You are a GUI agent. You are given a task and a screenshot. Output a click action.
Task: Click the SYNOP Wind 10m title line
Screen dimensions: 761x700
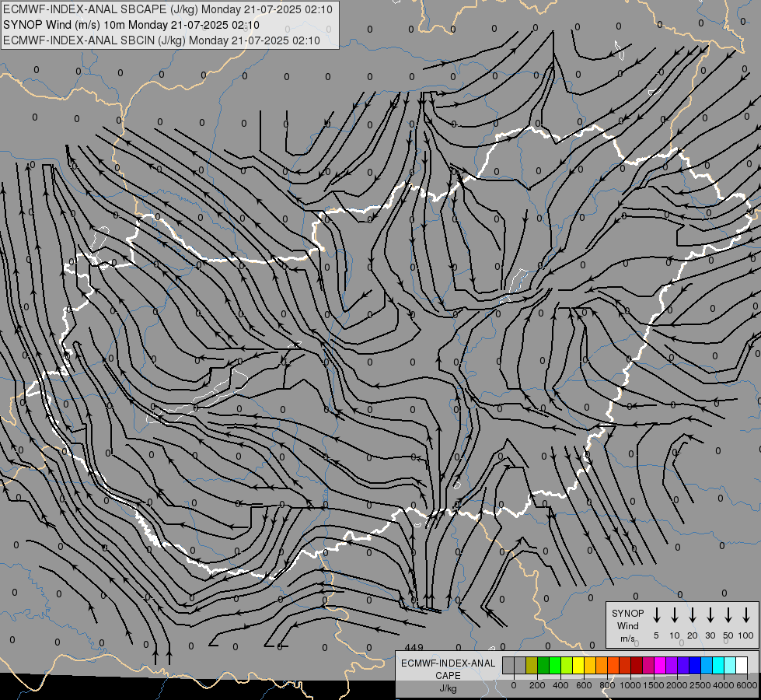tap(131, 25)
